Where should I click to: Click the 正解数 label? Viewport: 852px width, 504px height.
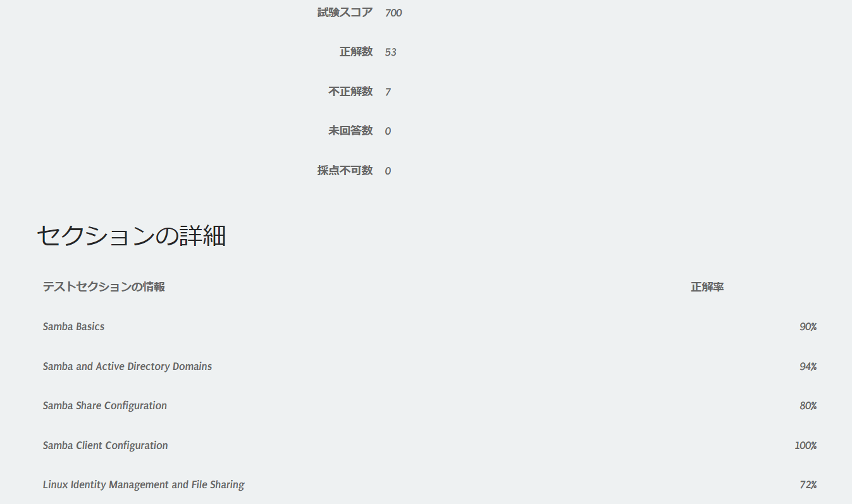[x=356, y=52]
